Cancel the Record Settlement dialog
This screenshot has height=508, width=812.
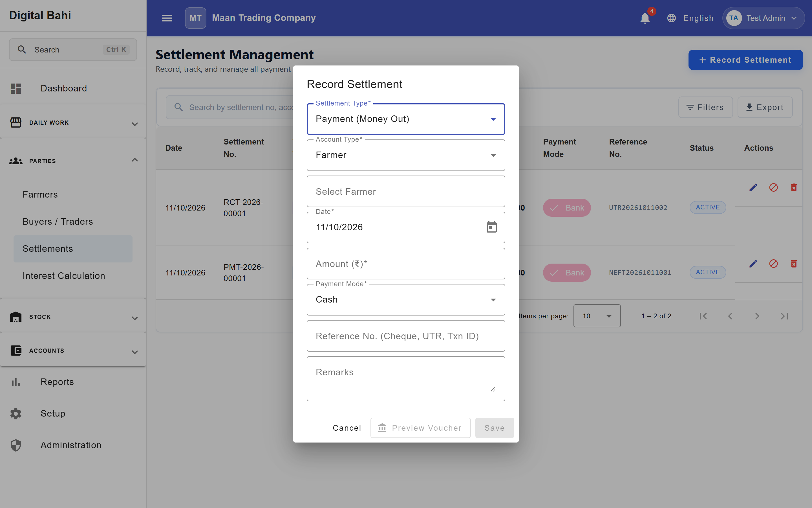coord(347,428)
